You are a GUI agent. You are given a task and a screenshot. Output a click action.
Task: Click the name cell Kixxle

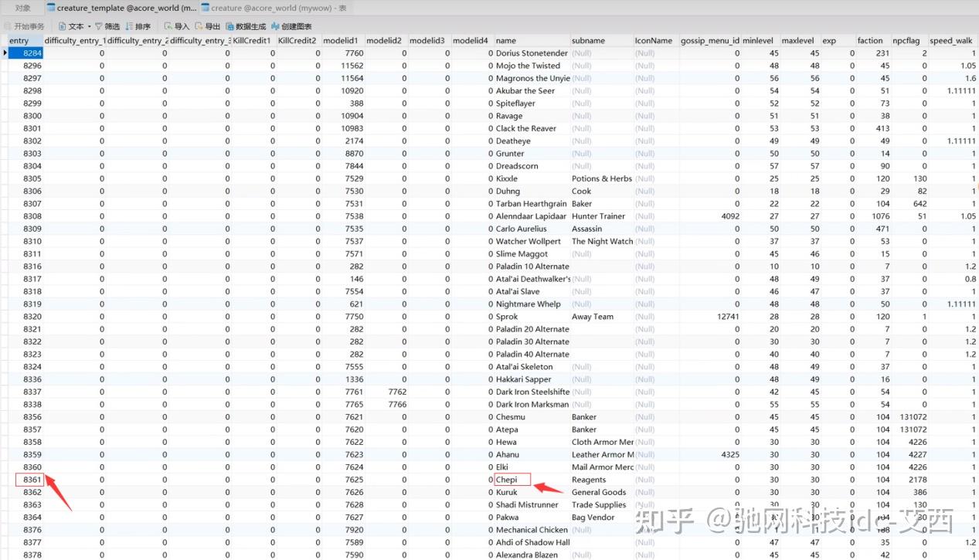(x=507, y=178)
